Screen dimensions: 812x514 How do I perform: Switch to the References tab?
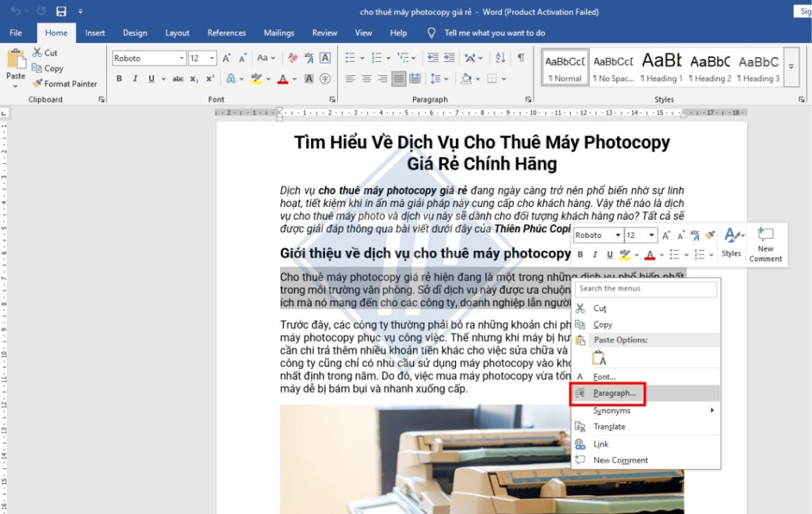click(x=226, y=33)
